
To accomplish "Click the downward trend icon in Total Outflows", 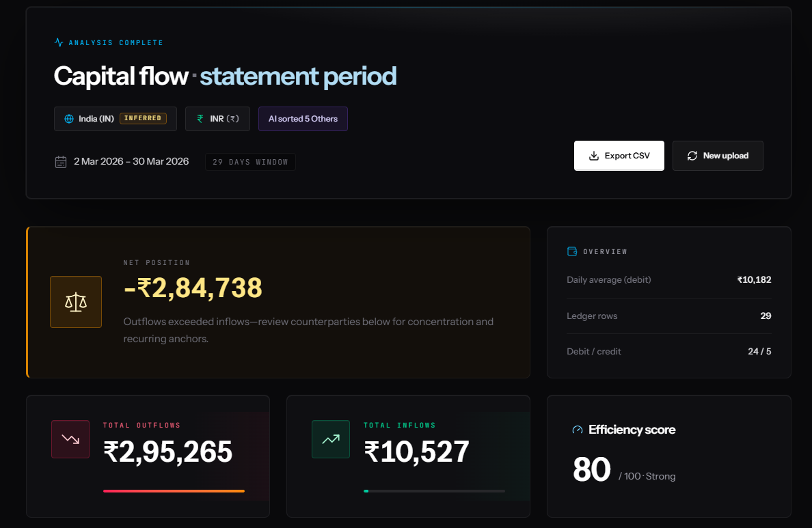I will pos(70,439).
